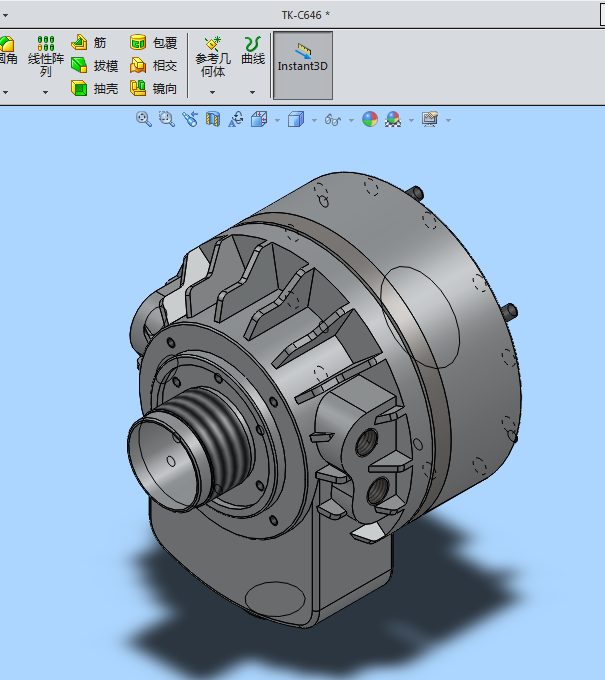This screenshot has width=605, height=680.
Task: Open the Hide/Show Items glasses dropdown
Action: click(351, 120)
